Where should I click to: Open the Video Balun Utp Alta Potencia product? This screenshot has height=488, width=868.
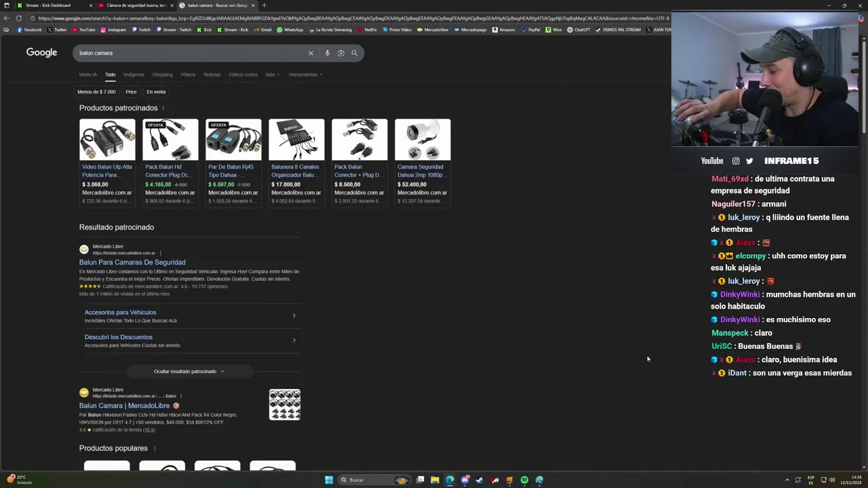pyautogui.click(x=107, y=171)
